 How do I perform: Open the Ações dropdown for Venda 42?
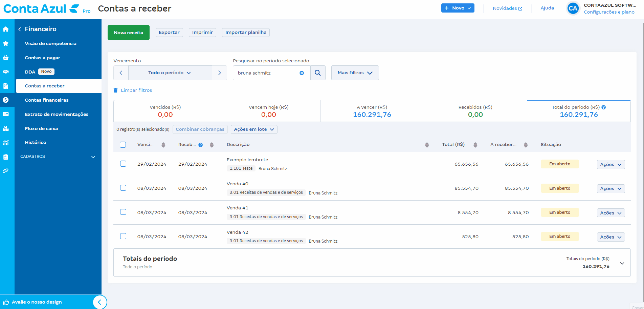[610, 237]
